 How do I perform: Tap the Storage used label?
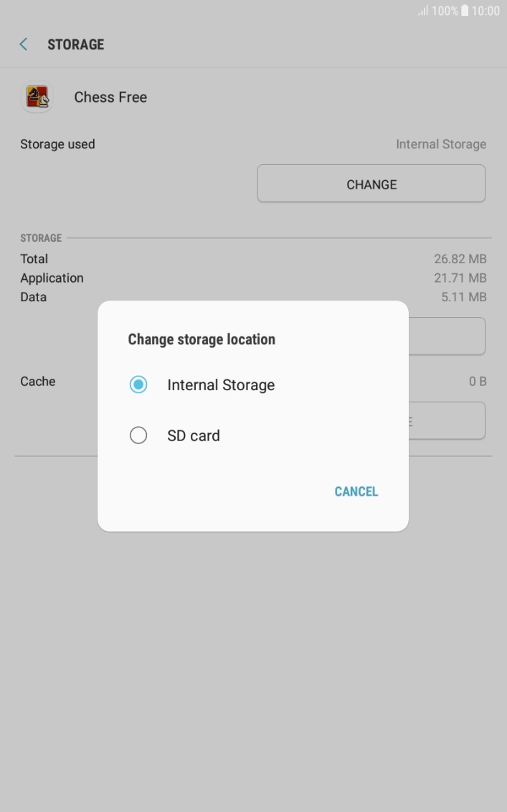(x=57, y=144)
